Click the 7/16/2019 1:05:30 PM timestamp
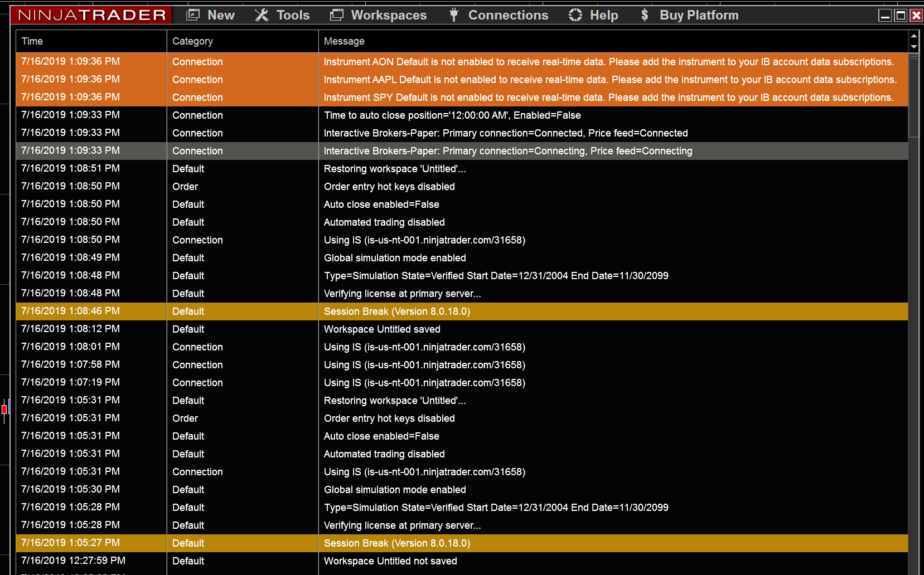The height and width of the screenshot is (575, 924). 70,489
